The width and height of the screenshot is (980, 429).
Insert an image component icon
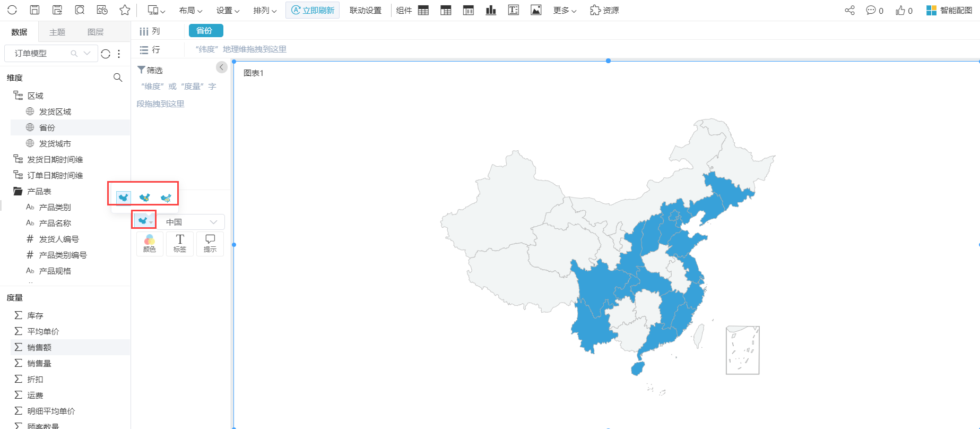pyautogui.click(x=536, y=10)
